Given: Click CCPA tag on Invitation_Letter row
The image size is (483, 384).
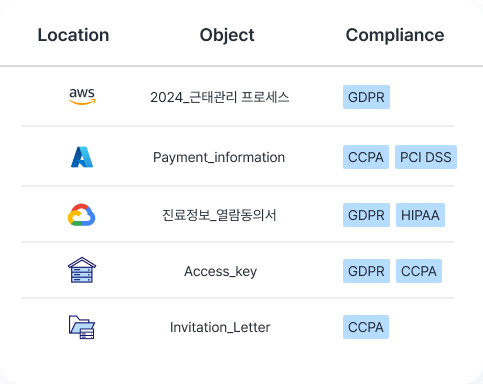Looking at the screenshot, I should click(366, 327).
